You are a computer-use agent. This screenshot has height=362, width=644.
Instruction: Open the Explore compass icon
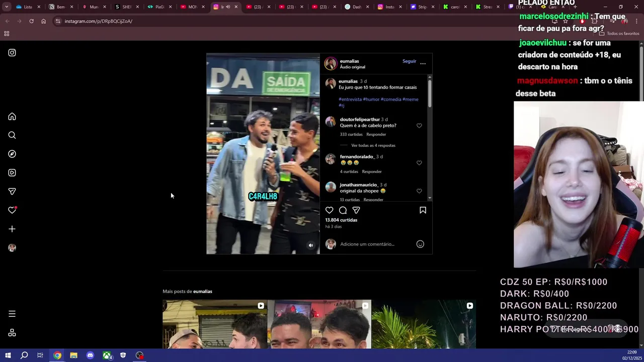pyautogui.click(x=12, y=154)
